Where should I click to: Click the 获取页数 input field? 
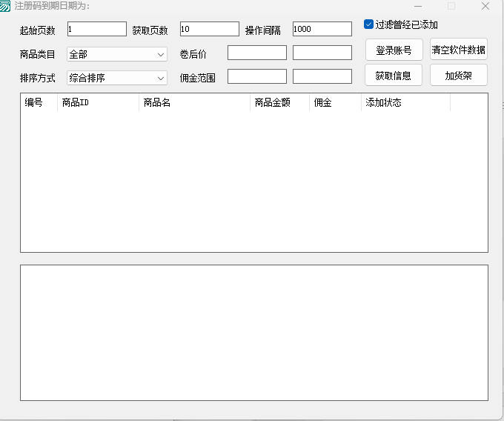click(x=209, y=29)
